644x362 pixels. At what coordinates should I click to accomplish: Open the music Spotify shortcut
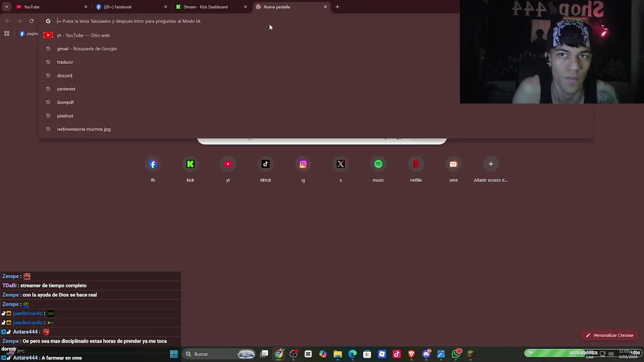tap(378, 169)
